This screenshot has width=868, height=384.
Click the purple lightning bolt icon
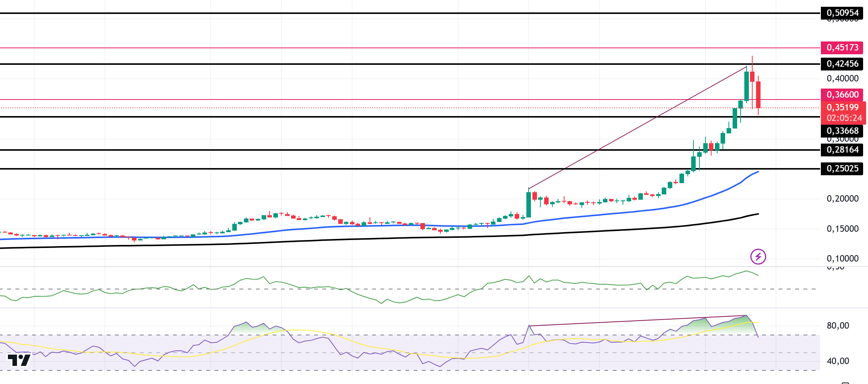(x=758, y=257)
